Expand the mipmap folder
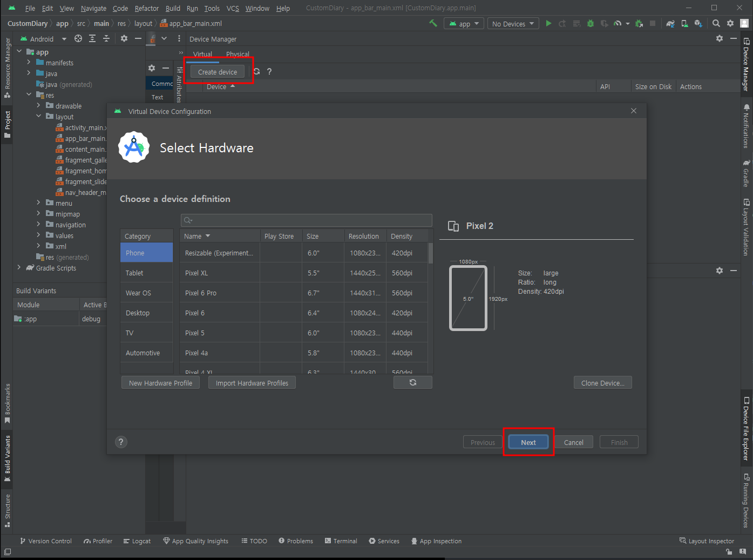This screenshot has height=560, width=753. 38,214
